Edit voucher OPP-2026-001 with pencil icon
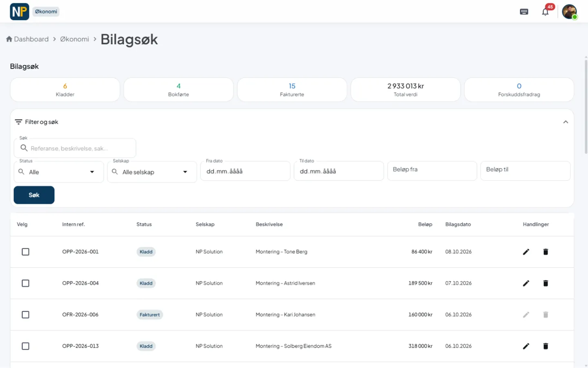Image resolution: width=588 pixels, height=368 pixels. 526,252
